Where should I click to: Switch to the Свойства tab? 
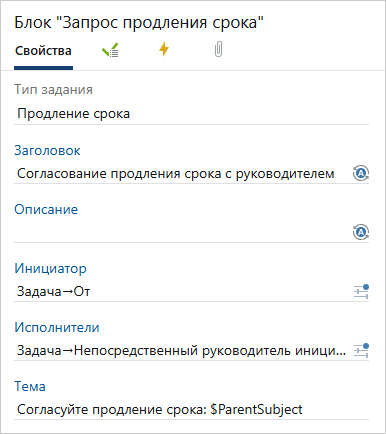click(x=43, y=51)
